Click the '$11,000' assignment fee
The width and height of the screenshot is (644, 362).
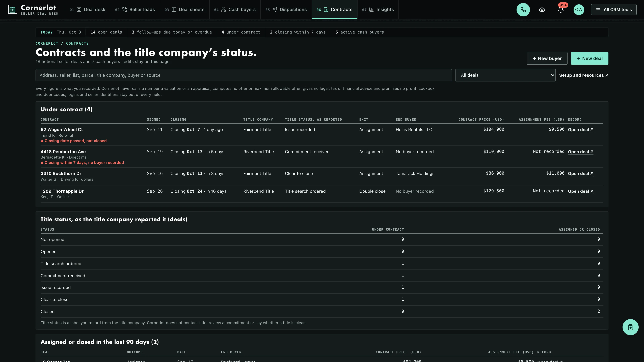click(555, 173)
